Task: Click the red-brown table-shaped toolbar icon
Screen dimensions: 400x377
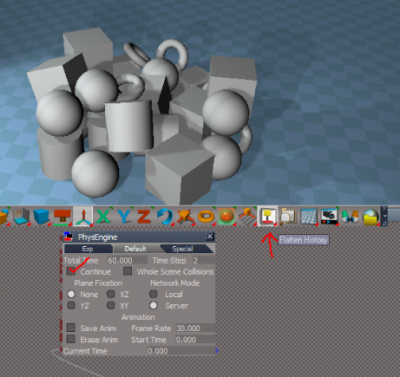Action: (x=63, y=216)
